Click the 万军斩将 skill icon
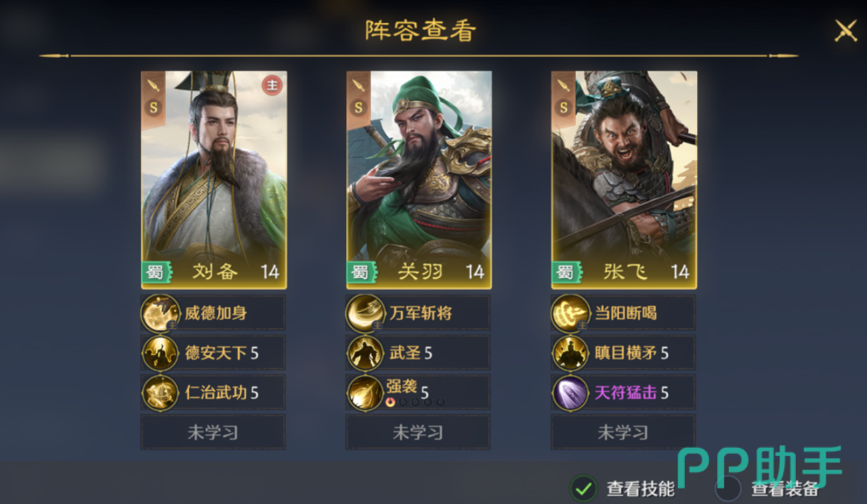This screenshot has width=867, height=504. (x=366, y=314)
